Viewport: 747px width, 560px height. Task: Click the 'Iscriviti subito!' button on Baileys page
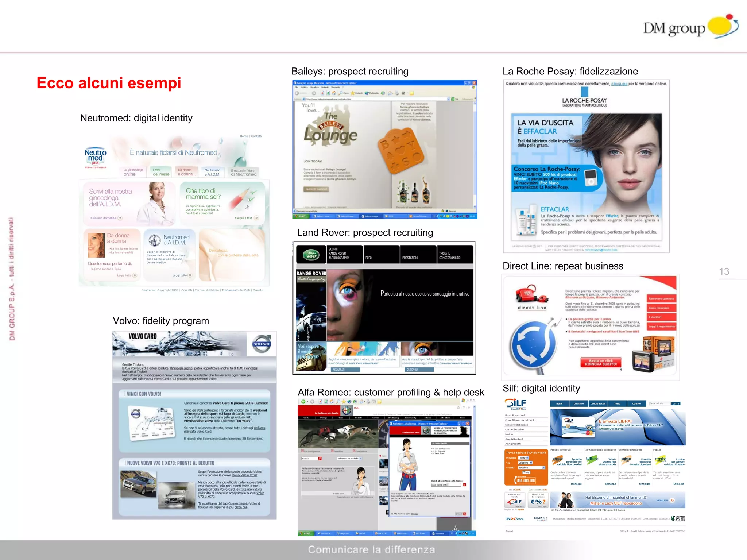point(316,189)
